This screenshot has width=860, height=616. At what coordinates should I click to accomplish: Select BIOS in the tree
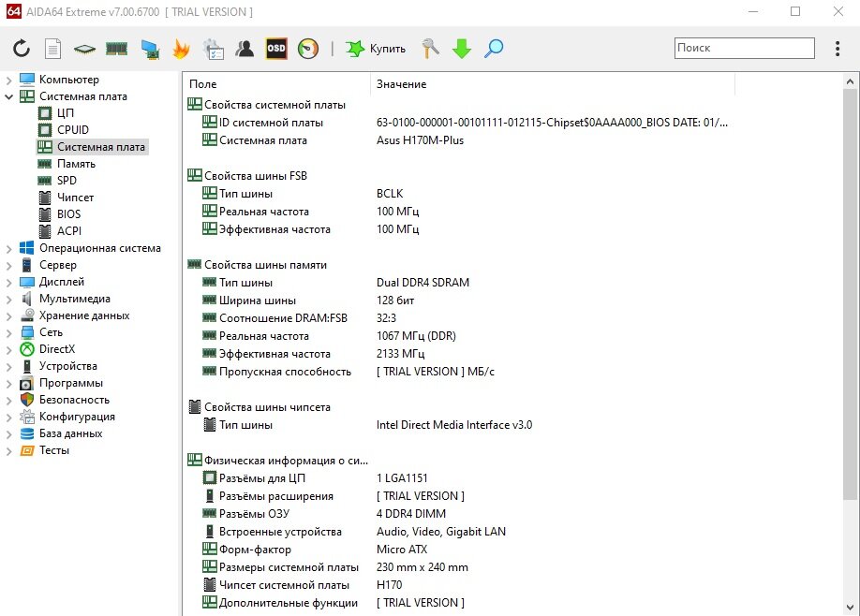[68, 214]
